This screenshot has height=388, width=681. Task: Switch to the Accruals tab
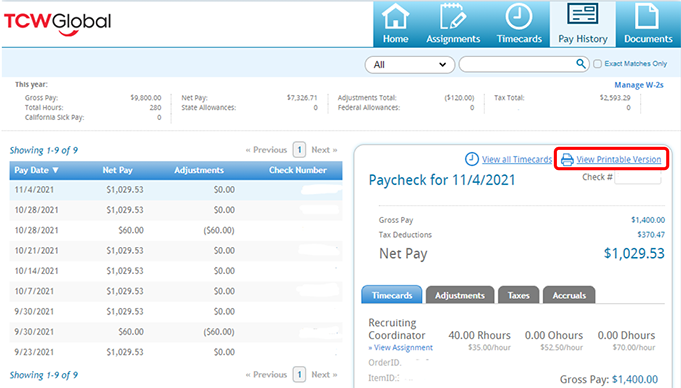[569, 295]
